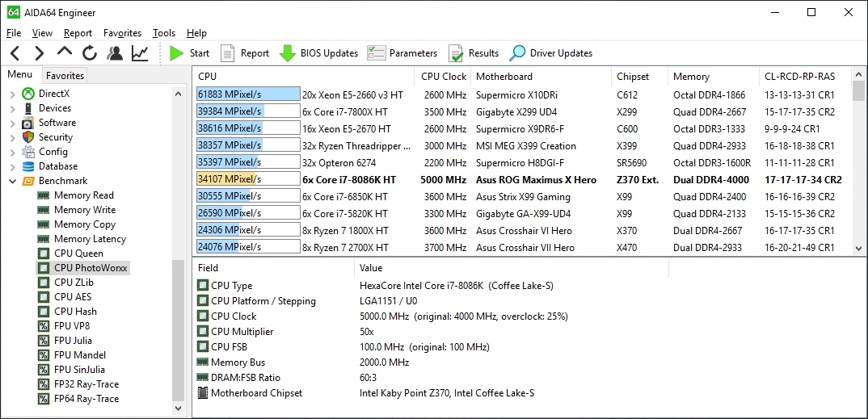The height and width of the screenshot is (419, 868).
Task: Select FPU Mandel benchmark item
Action: (78, 355)
